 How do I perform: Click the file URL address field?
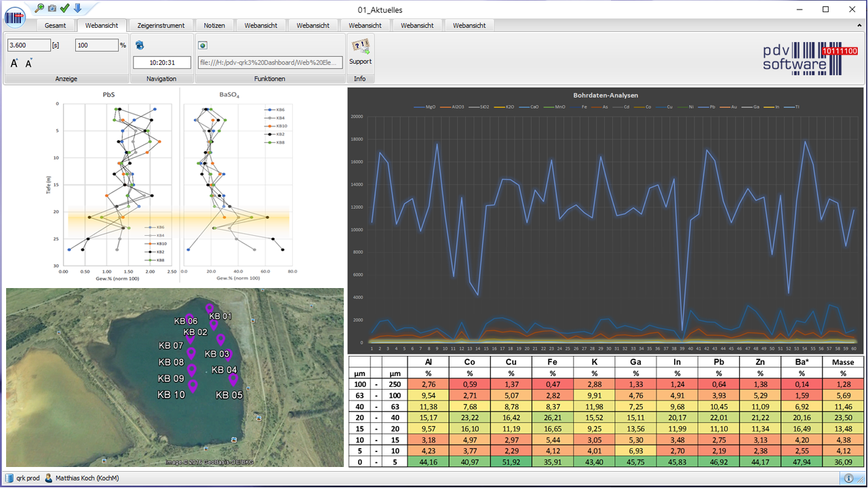click(x=270, y=62)
